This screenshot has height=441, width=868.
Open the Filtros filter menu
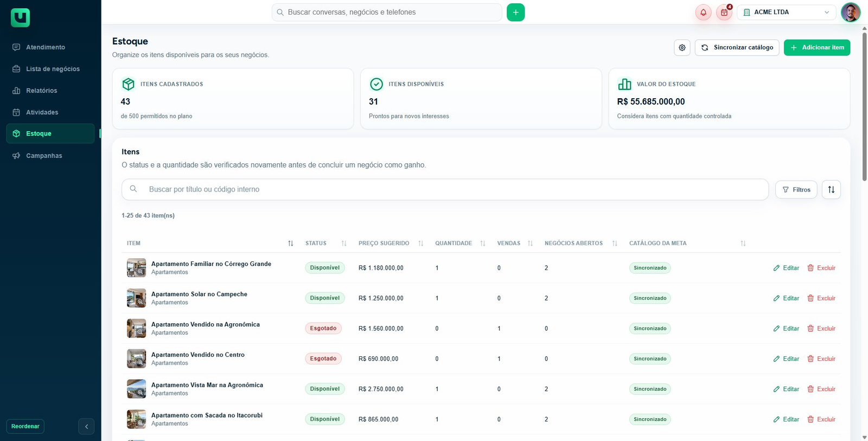796,189
